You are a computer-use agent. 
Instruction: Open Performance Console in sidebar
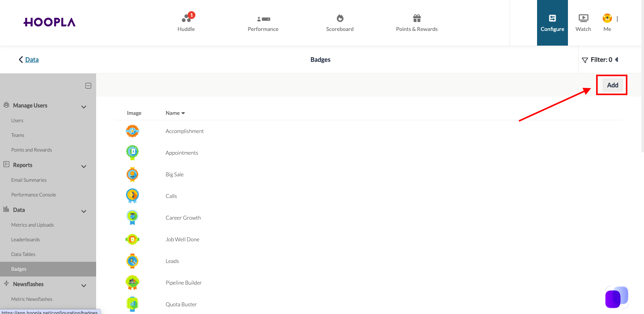coord(34,195)
